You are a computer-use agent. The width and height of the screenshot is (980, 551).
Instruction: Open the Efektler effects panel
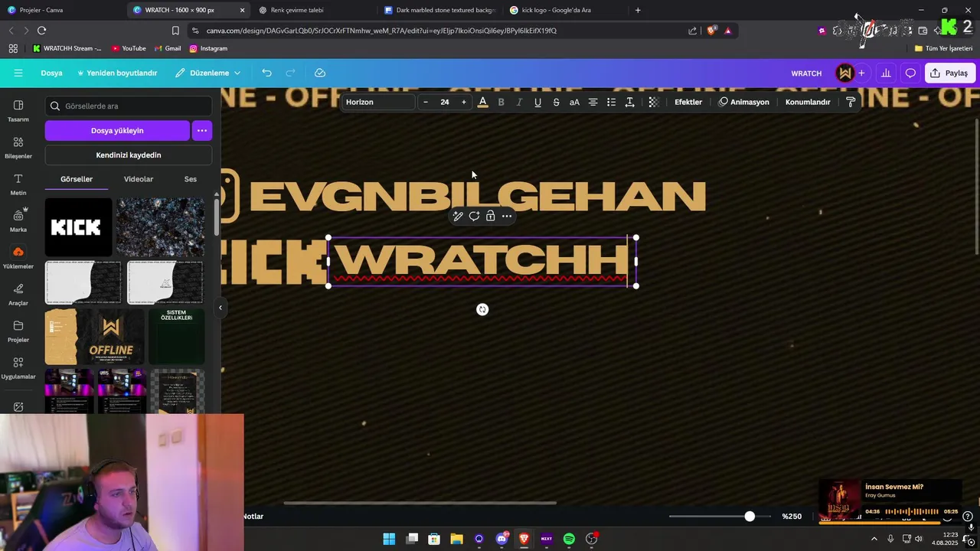click(x=688, y=102)
